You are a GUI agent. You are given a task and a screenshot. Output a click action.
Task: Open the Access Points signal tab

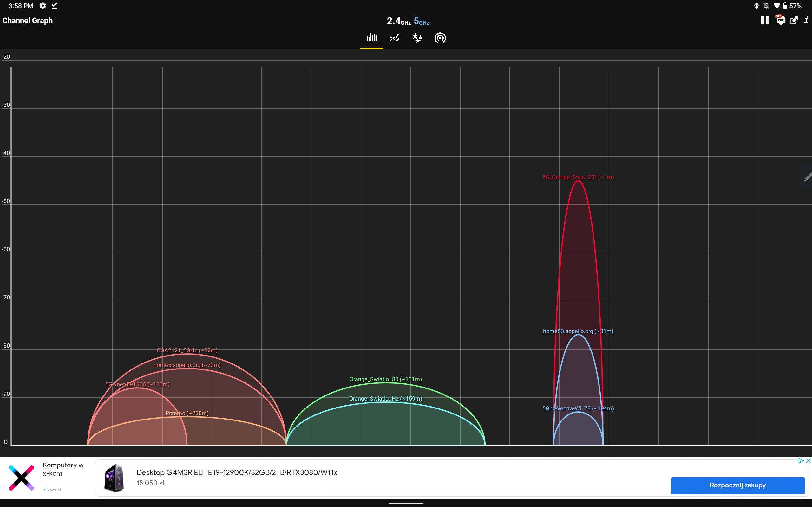[x=440, y=38]
